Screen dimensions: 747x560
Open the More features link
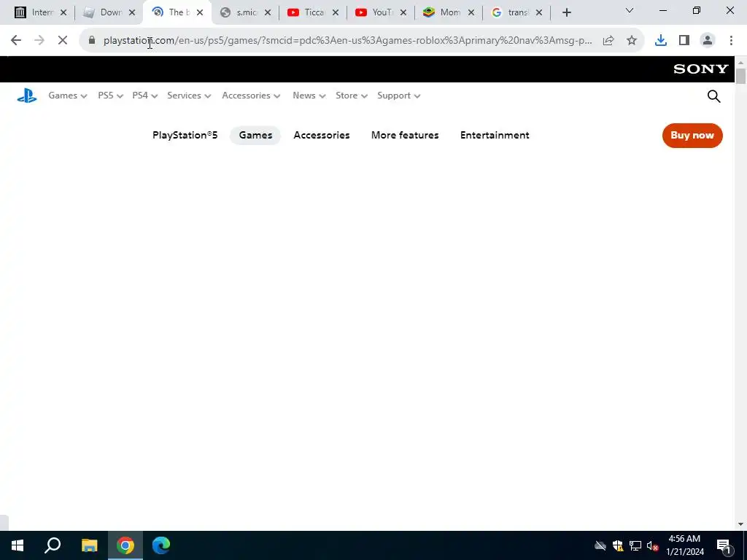pyautogui.click(x=405, y=135)
